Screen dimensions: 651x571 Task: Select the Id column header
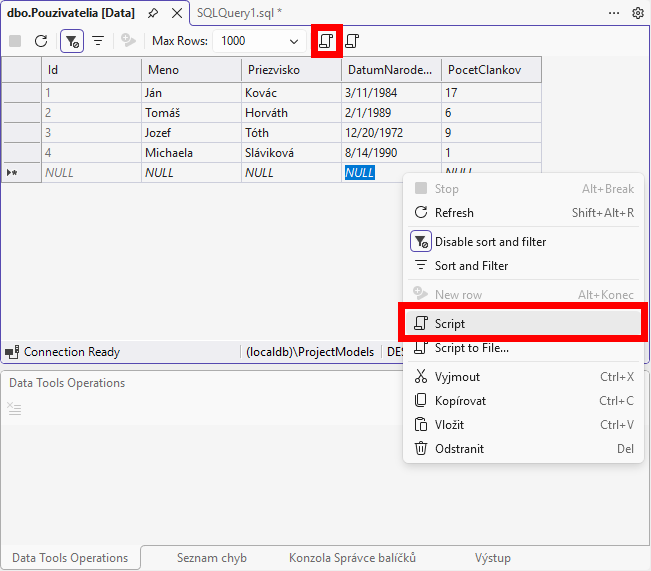pos(91,69)
